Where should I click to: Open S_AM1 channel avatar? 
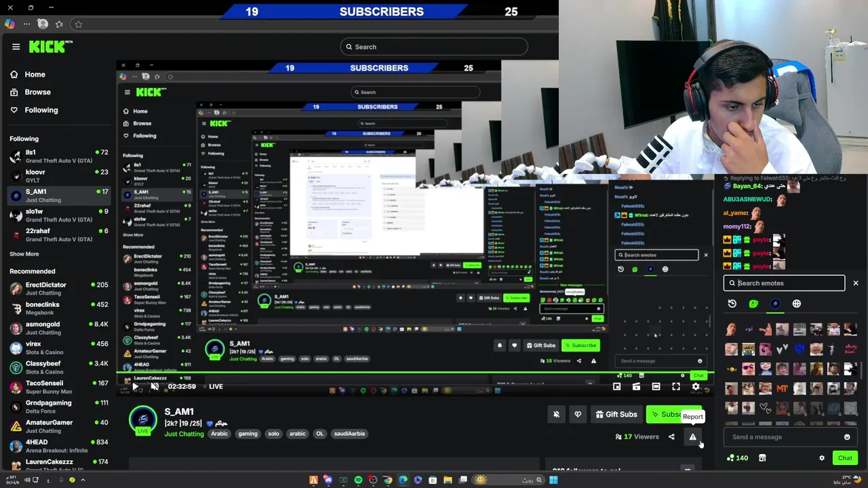tap(143, 420)
